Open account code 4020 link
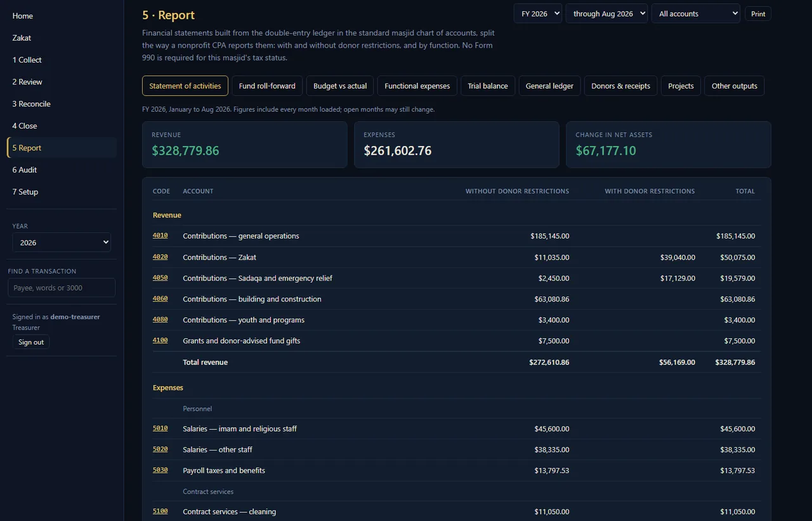This screenshot has height=521, width=812. pos(160,257)
